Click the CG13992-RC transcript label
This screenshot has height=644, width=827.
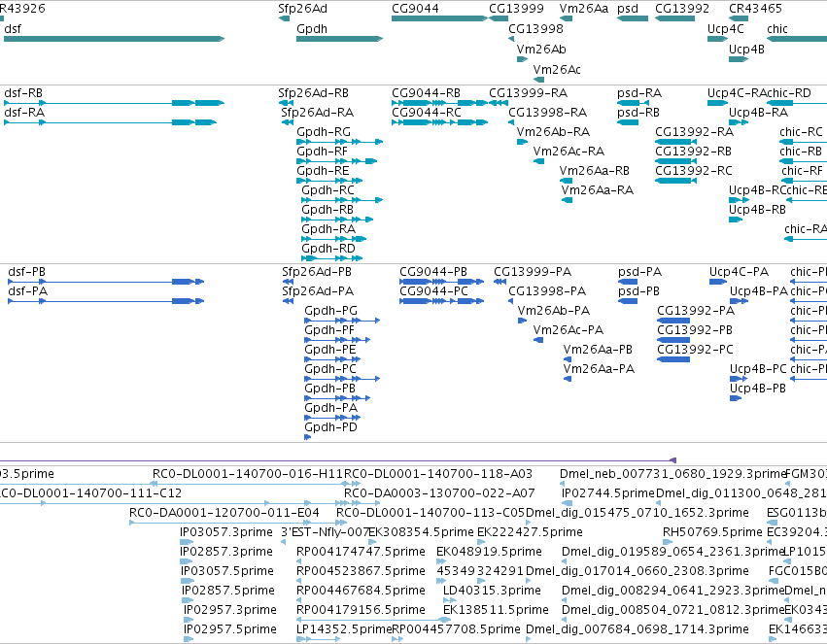click(694, 171)
